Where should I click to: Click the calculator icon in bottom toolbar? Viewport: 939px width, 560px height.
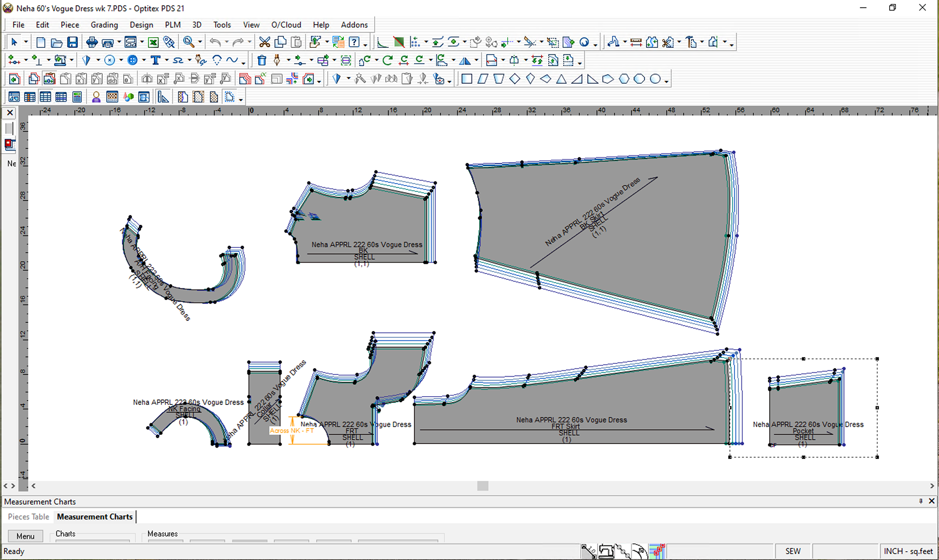pyautogui.click(x=77, y=97)
